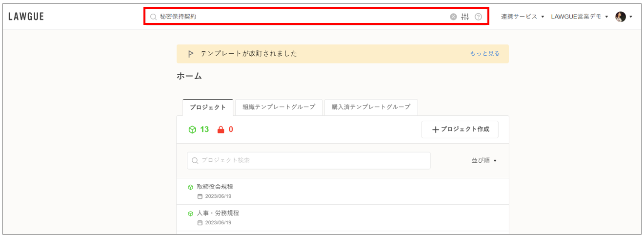Select the プロジェクト tab

[208, 107]
